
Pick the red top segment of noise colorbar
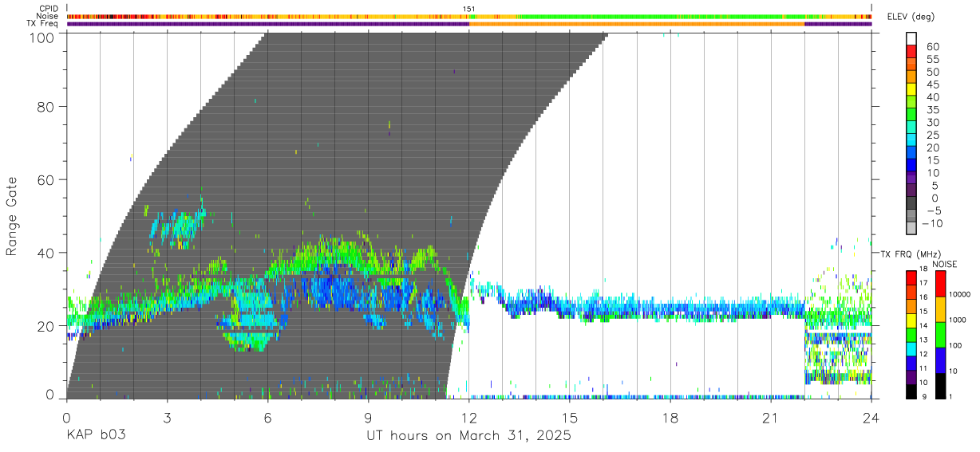click(940, 284)
